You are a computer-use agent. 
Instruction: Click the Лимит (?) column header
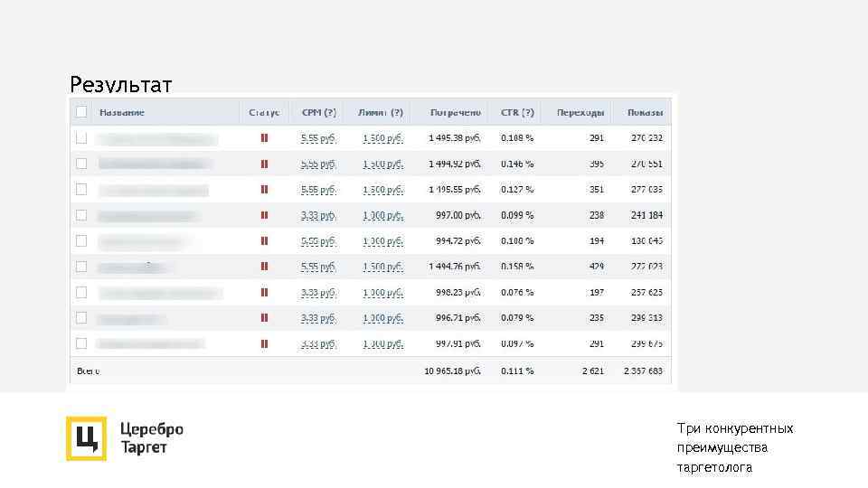[381, 112]
